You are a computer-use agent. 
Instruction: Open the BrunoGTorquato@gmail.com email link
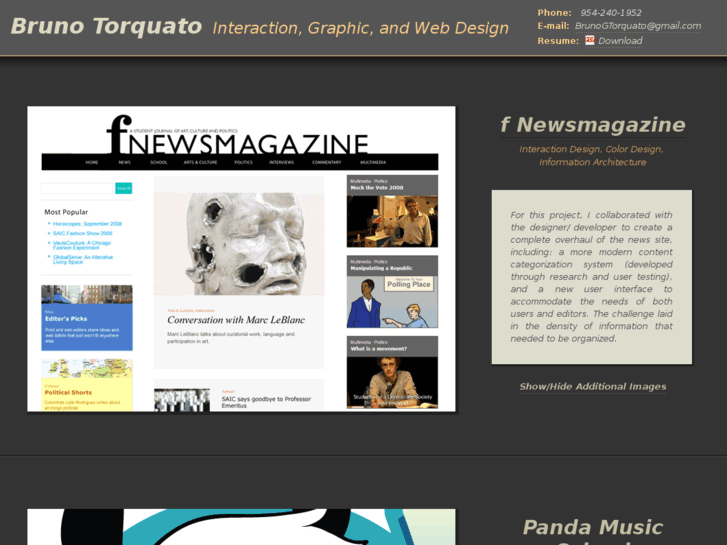[x=638, y=26]
